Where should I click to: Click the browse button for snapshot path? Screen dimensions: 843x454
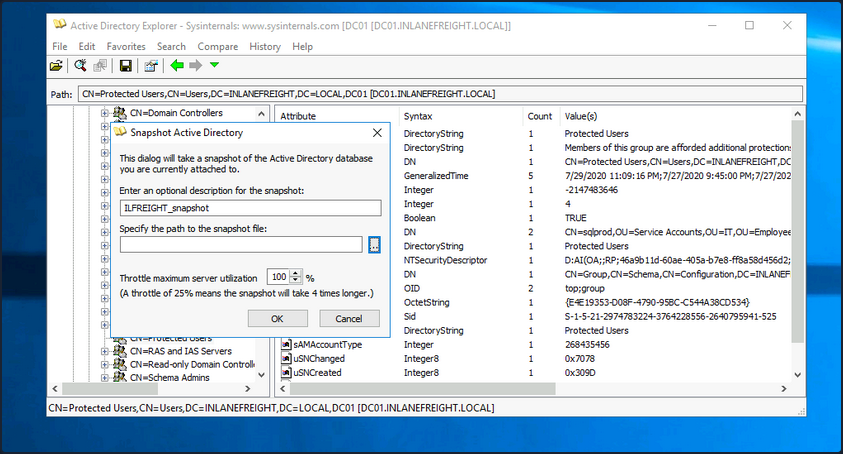coord(374,245)
